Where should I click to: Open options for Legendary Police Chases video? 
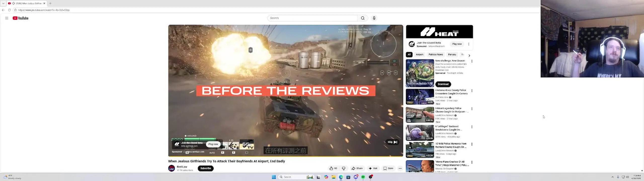(472, 109)
